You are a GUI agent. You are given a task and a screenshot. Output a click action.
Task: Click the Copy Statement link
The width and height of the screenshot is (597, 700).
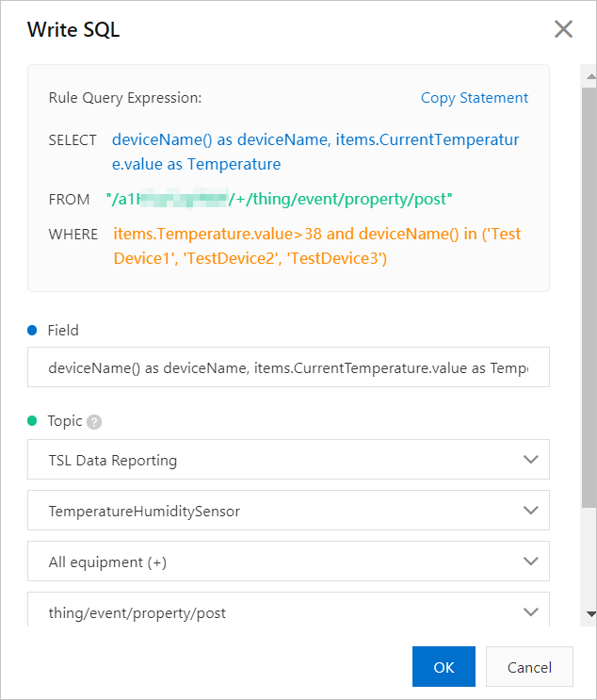pos(475,98)
